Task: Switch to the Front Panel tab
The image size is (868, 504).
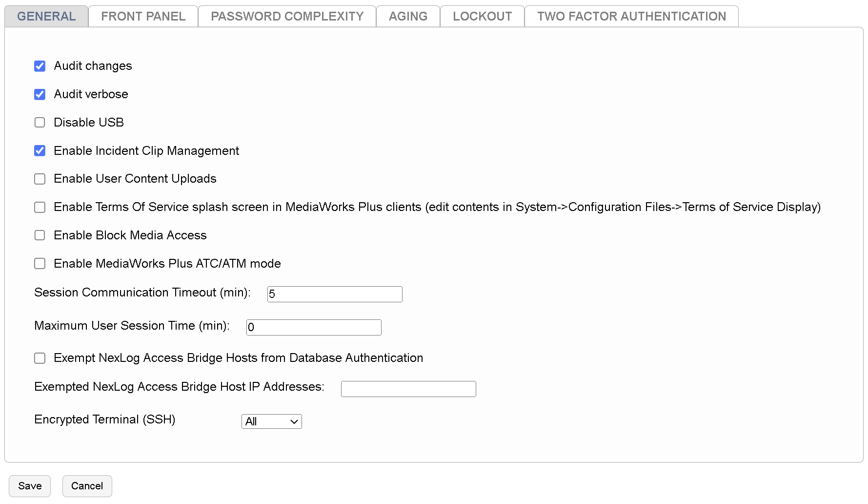Action: pyautogui.click(x=142, y=16)
